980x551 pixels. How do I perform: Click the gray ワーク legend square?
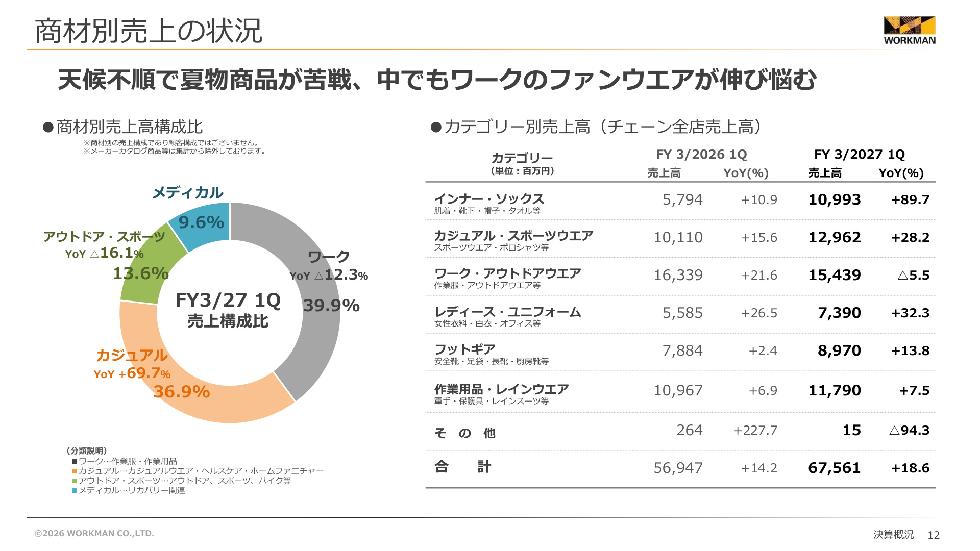pyautogui.click(x=75, y=462)
